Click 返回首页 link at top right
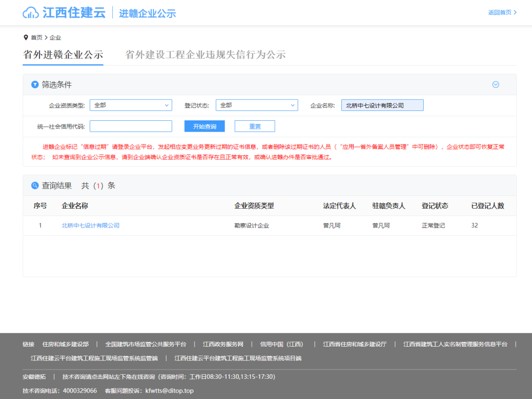532x399 pixels. pos(502,12)
